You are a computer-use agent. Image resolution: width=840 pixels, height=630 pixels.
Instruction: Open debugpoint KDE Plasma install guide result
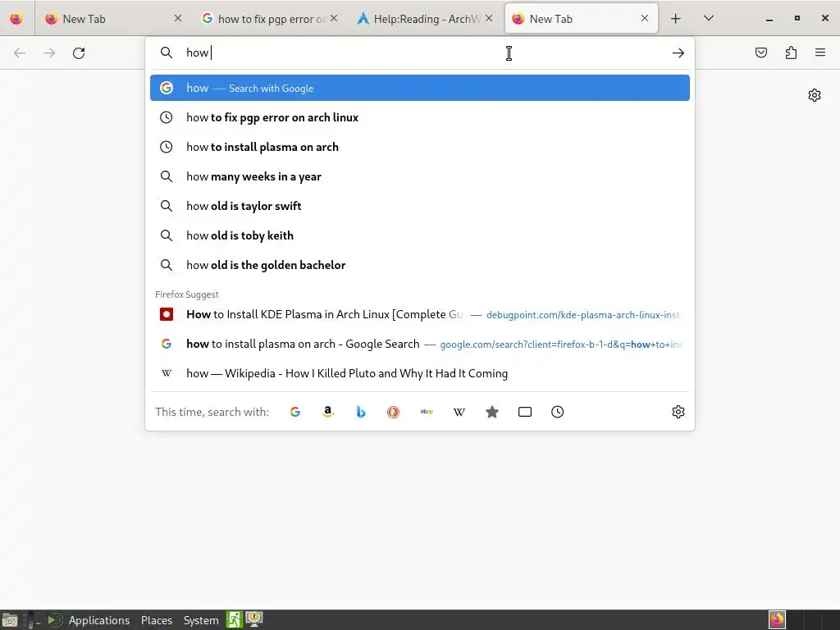point(419,314)
